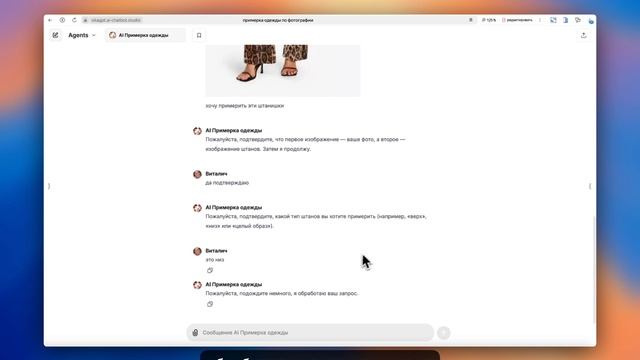This screenshot has height=360, width=640.
Task: Start a new chat with the edit icon
Action: (56, 35)
